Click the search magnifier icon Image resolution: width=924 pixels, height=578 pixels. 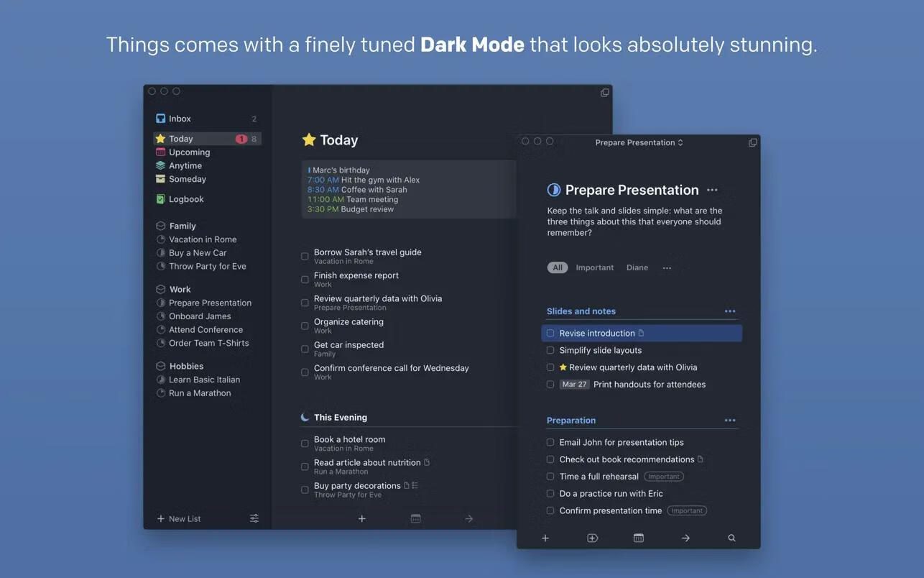pyautogui.click(x=731, y=538)
